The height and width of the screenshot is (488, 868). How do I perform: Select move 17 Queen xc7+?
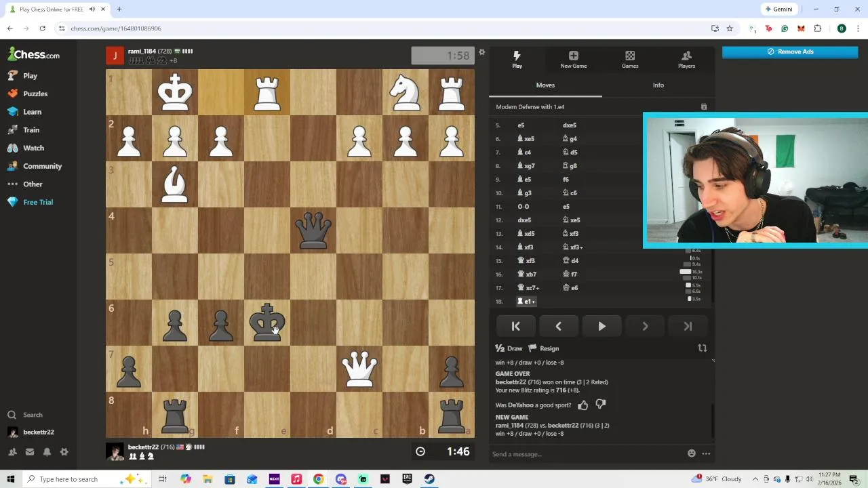(x=528, y=288)
